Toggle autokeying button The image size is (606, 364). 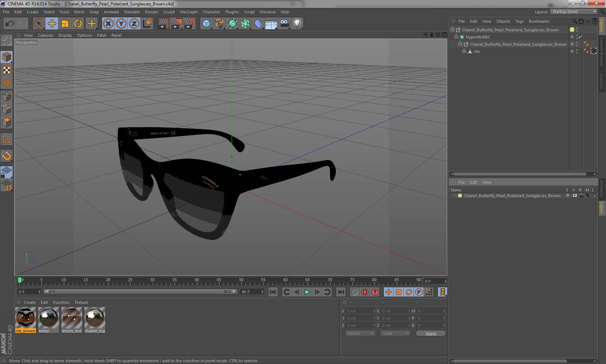tap(365, 292)
